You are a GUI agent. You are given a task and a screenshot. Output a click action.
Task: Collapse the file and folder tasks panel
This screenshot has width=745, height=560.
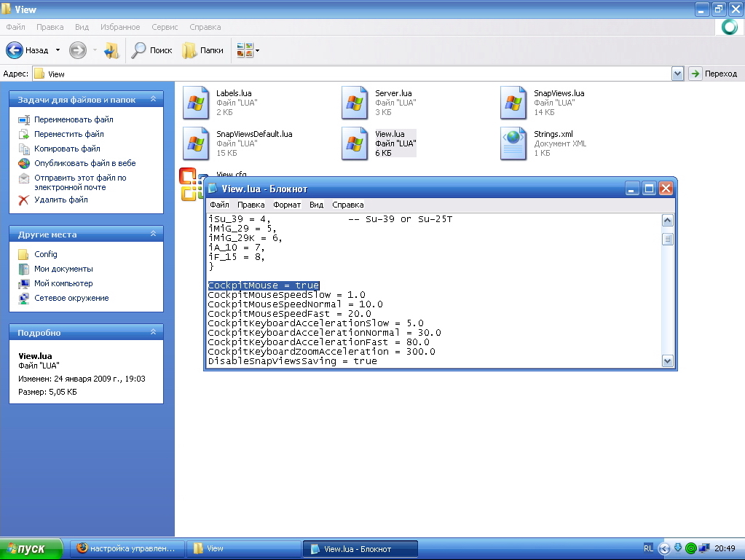pyautogui.click(x=153, y=99)
